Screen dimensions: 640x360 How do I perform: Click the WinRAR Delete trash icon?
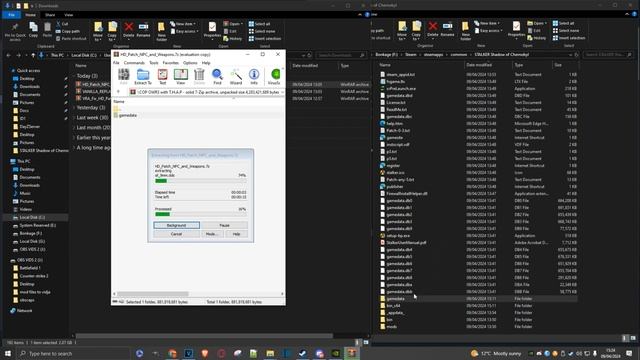199,76
